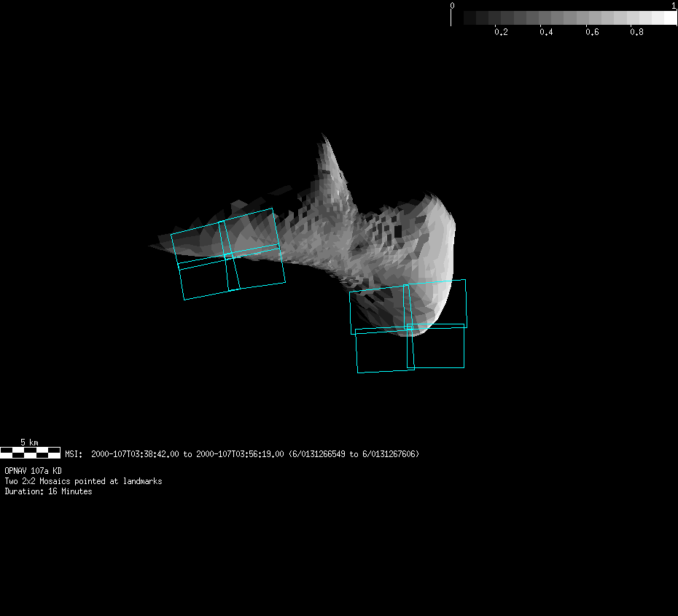The image size is (678, 616).
Task: Click the '5 km' scale label
Action: click(x=29, y=442)
